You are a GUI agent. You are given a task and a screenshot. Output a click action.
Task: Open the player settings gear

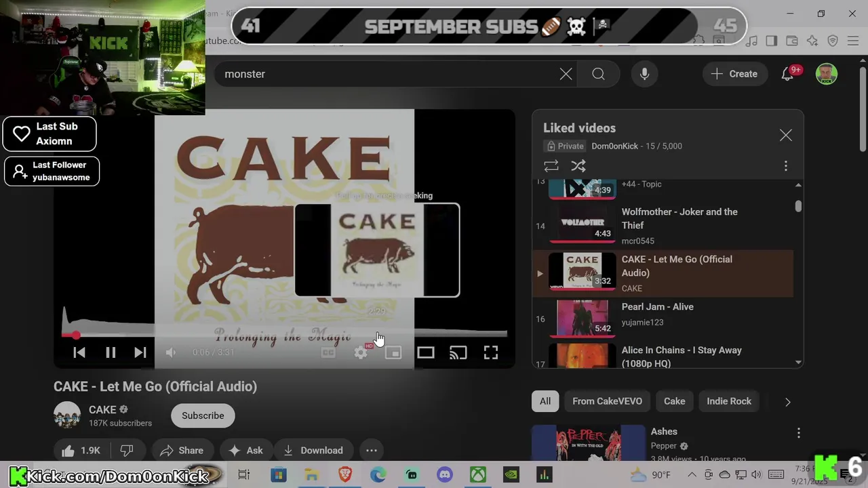click(x=361, y=352)
